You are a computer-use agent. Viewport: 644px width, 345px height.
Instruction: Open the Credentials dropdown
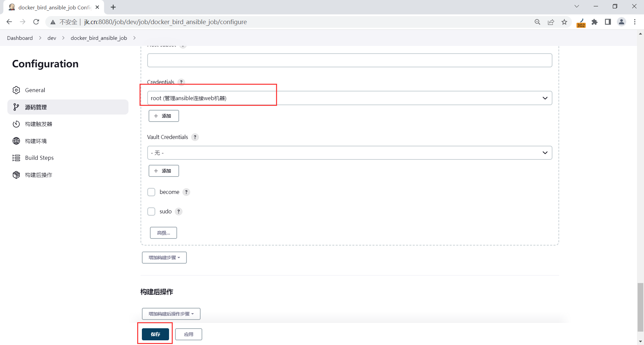point(350,98)
